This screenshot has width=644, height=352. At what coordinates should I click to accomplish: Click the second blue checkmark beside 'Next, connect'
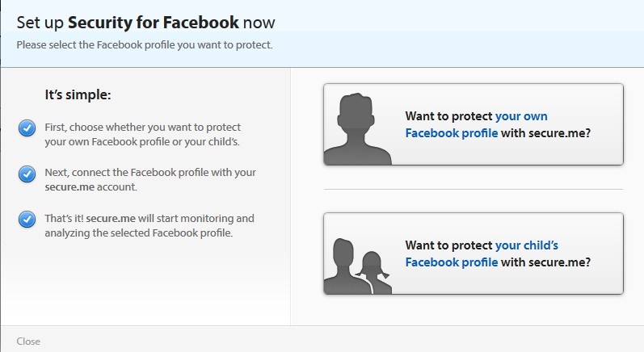click(27, 174)
